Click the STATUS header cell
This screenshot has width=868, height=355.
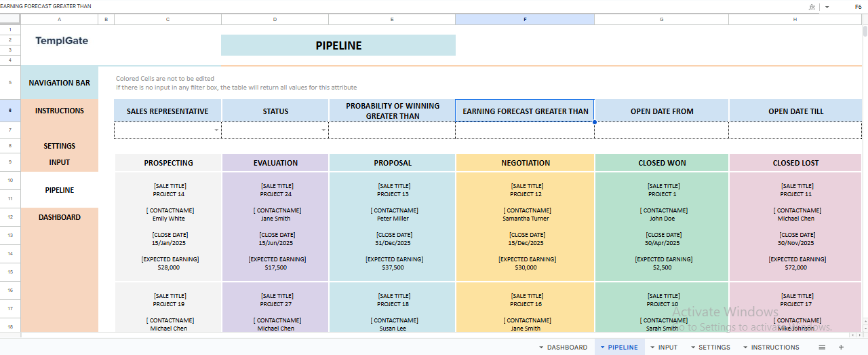[x=275, y=111]
